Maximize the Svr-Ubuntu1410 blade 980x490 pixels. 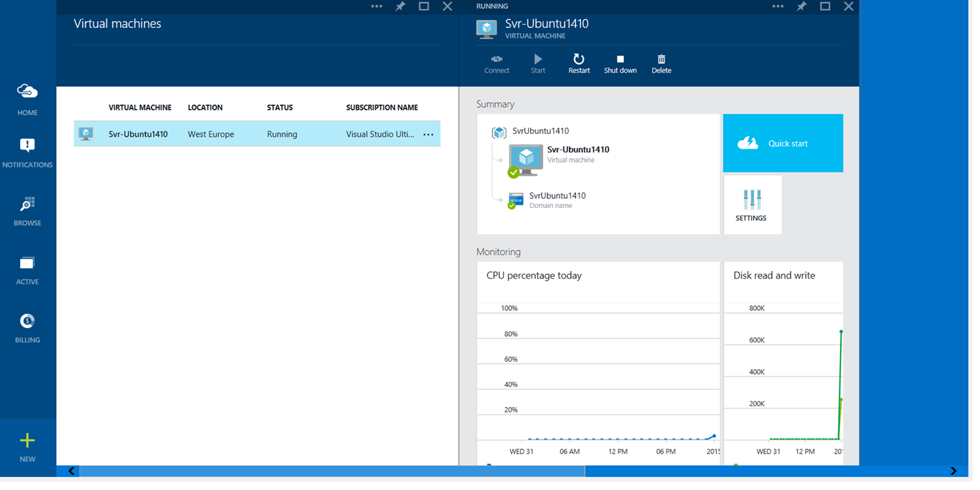tap(825, 6)
